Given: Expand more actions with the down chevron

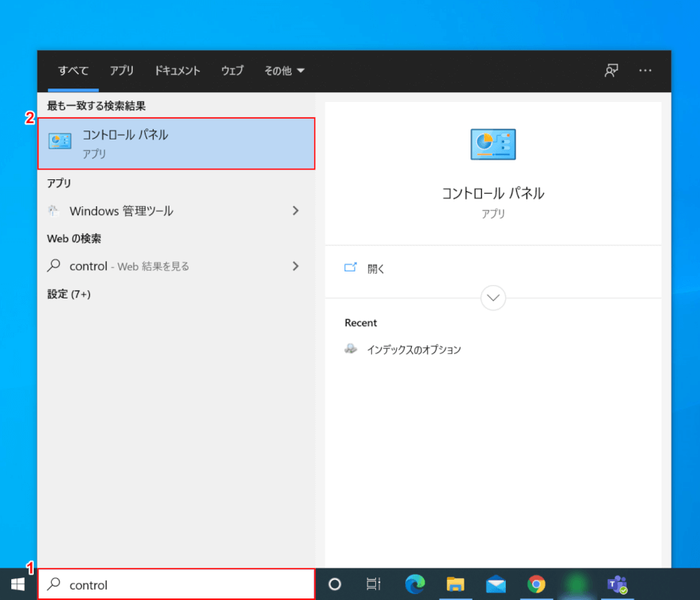Looking at the screenshot, I should (x=493, y=298).
